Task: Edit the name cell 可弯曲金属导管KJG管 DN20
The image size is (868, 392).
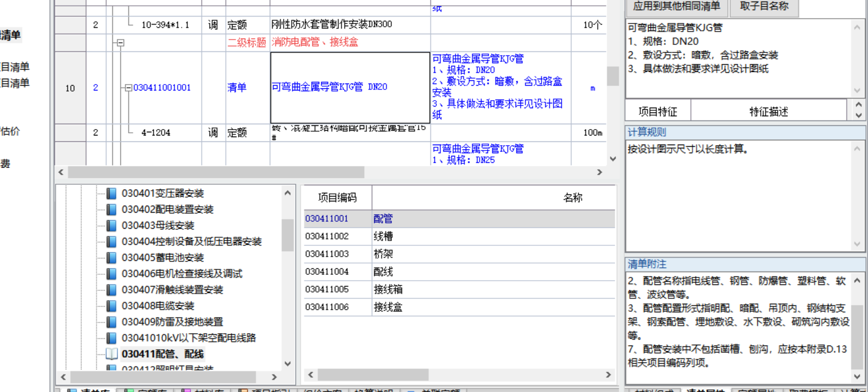Action: coord(350,88)
